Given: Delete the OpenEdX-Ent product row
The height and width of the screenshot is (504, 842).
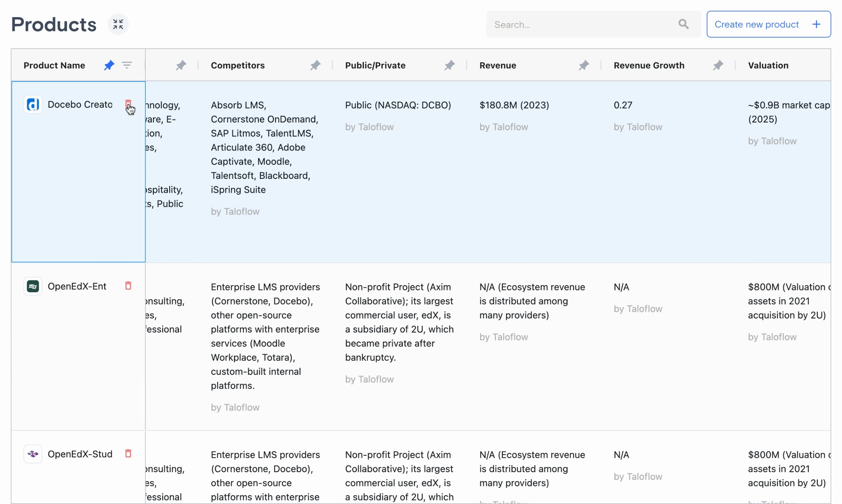Looking at the screenshot, I should (x=128, y=286).
